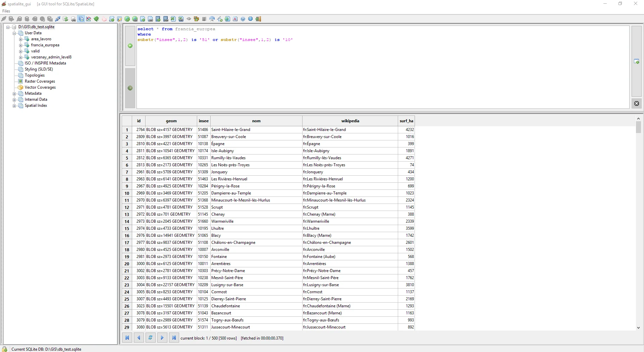Click the pink pointing hand toolbar icon
644x352 pixels.
tap(104, 19)
